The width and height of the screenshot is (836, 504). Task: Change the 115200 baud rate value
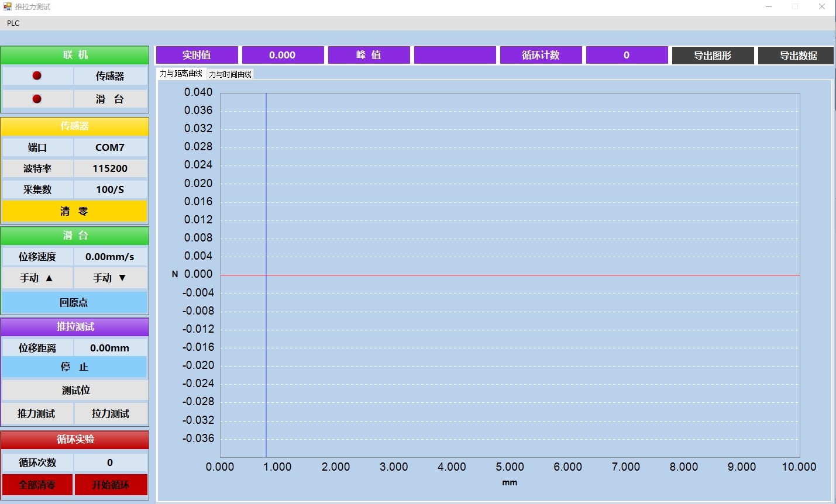(110, 168)
